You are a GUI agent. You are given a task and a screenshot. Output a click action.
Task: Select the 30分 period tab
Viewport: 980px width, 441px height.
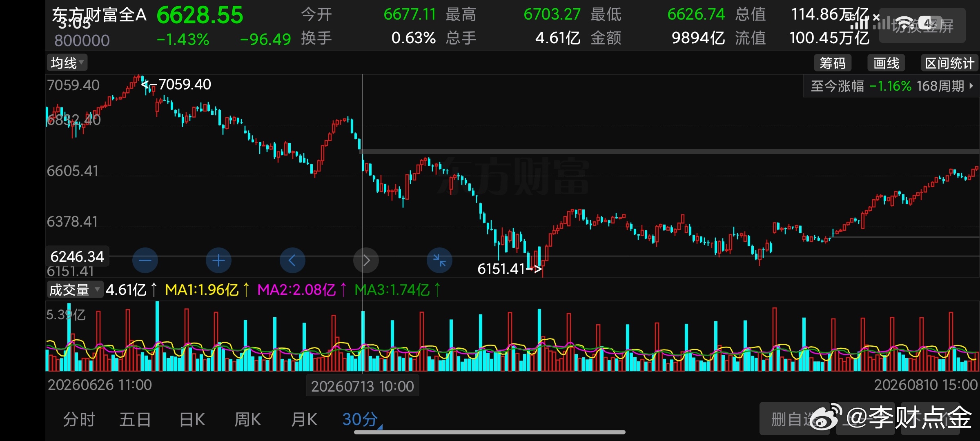360,419
